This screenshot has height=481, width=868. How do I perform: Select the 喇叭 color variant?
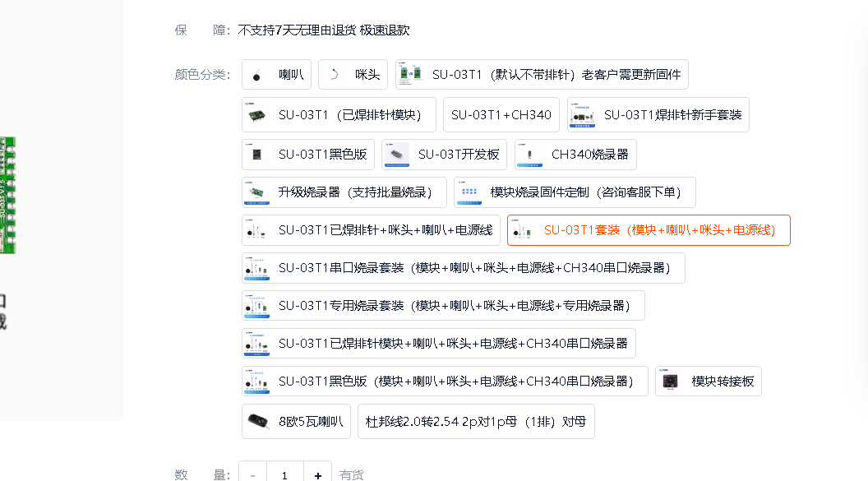tap(276, 74)
